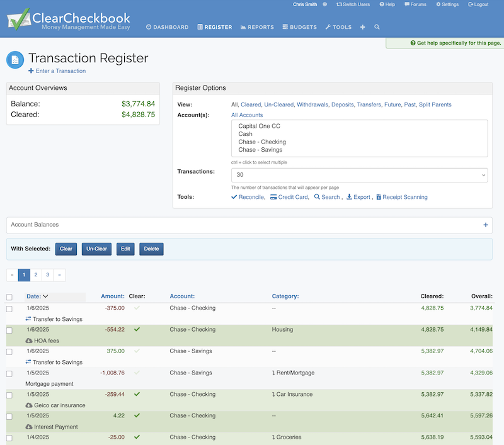
Task: Go to page 2 of transactions
Action: coord(35,274)
